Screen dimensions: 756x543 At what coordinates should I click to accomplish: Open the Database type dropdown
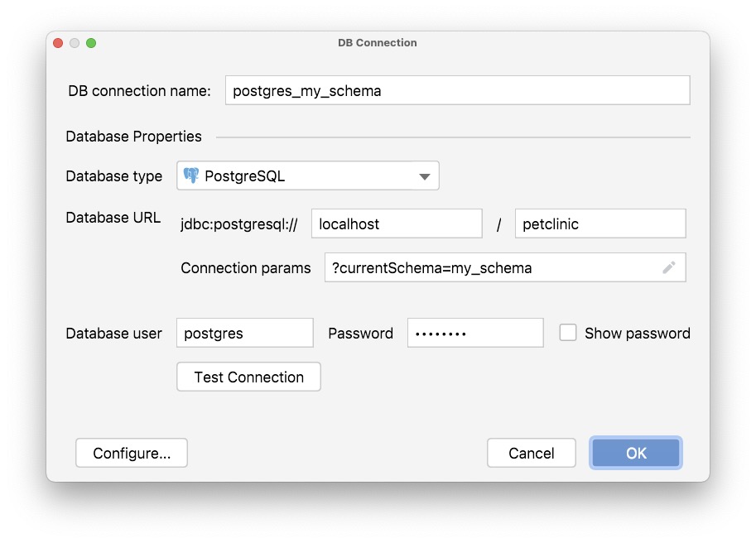tap(307, 175)
